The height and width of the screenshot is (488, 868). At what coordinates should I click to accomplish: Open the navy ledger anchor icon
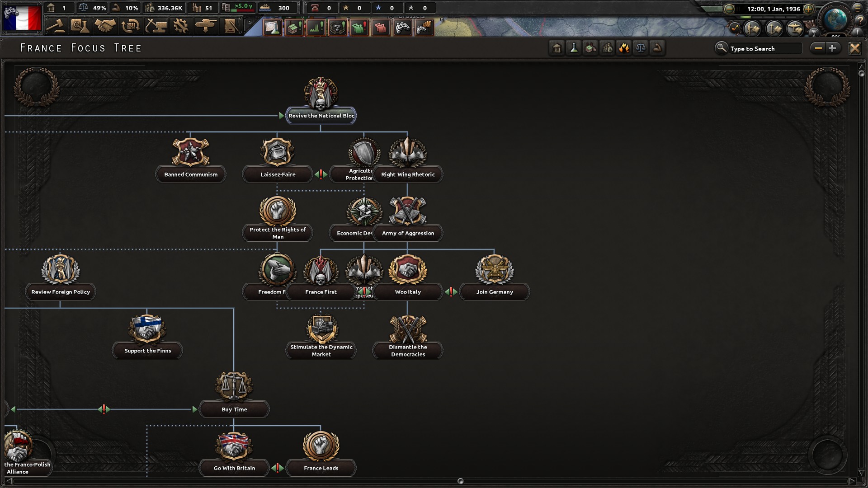pyautogui.click(x=774, y=28)
